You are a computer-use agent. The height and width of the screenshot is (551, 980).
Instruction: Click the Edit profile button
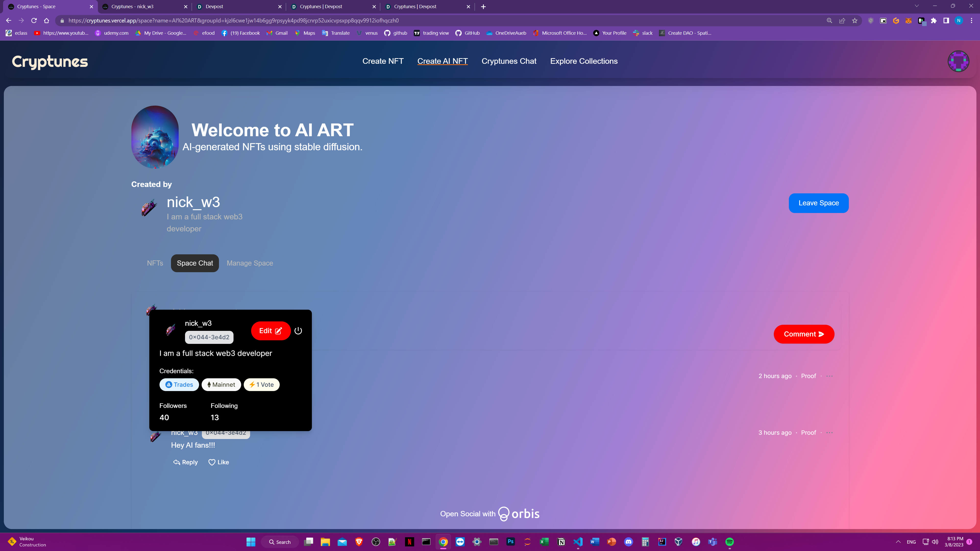click(271, 331)
